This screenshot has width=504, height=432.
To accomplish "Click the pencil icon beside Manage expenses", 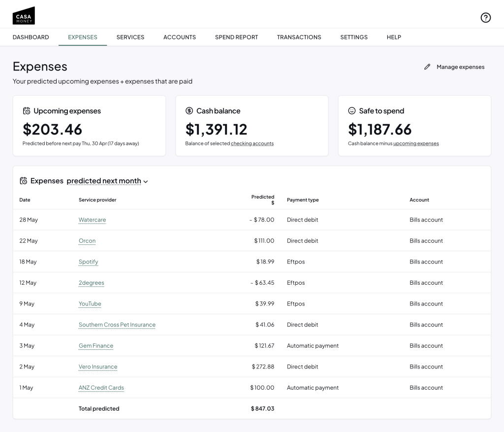I will tap(427, 67).
